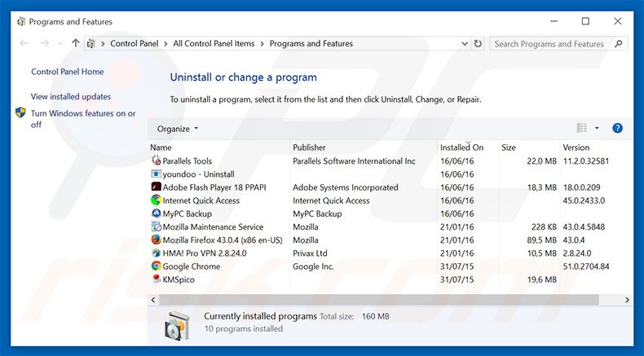Click the Adobe Flash Player icon
Viewport: 644px width, 356px height.
156,187
